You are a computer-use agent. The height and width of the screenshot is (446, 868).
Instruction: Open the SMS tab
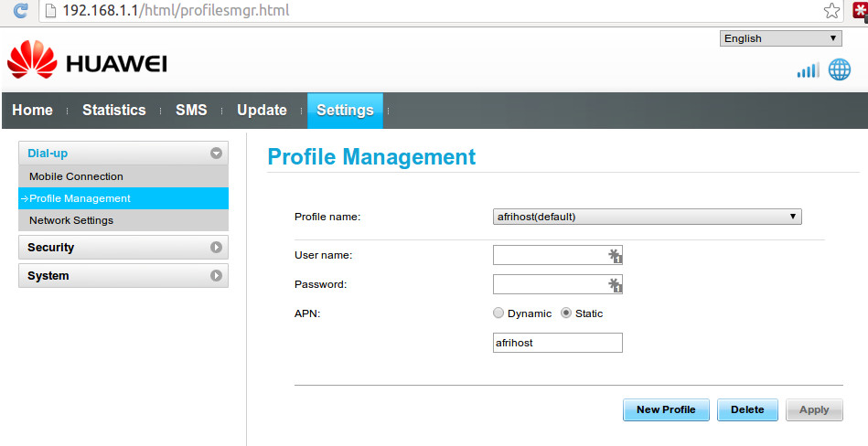click(x=191, y=110)
